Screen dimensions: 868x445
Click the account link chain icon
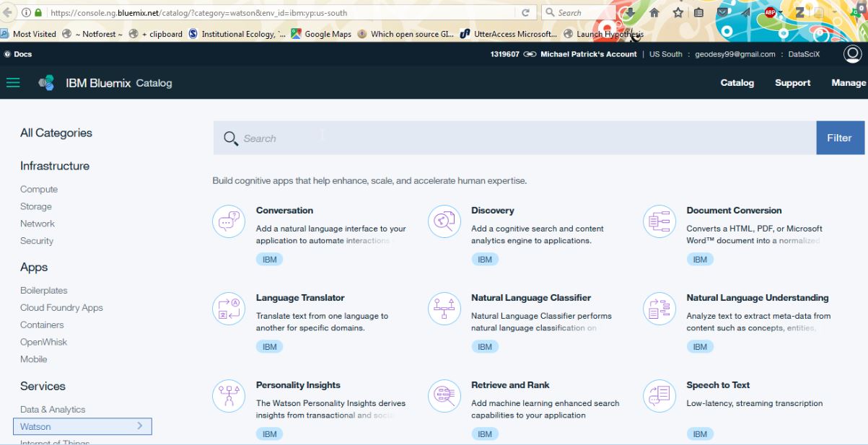pyautogui.click(x=530, y=54)
